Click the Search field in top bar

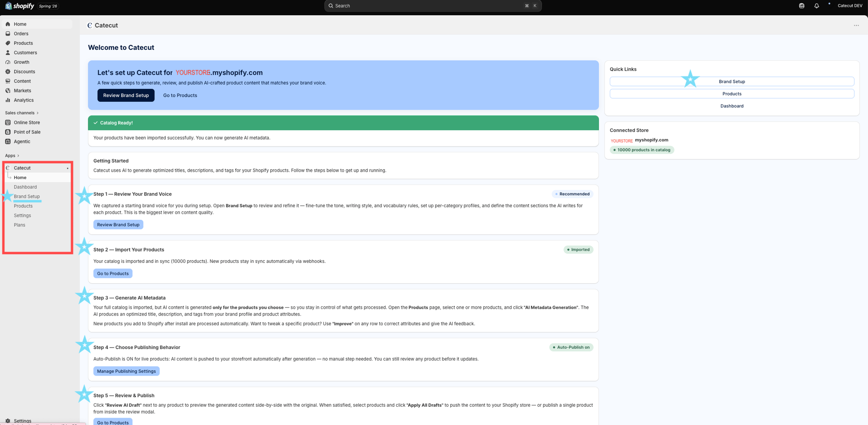click(x=433, y=6)
